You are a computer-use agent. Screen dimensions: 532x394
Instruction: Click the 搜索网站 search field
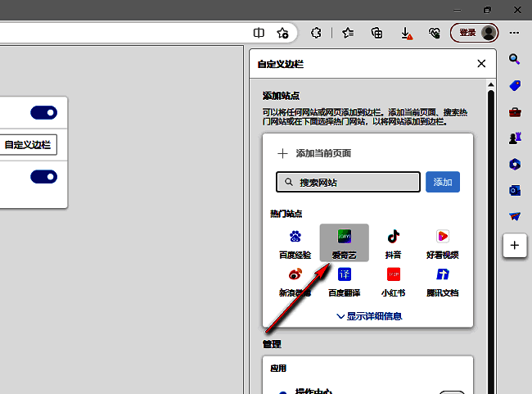pyautogui.click(x=349, y=182)
